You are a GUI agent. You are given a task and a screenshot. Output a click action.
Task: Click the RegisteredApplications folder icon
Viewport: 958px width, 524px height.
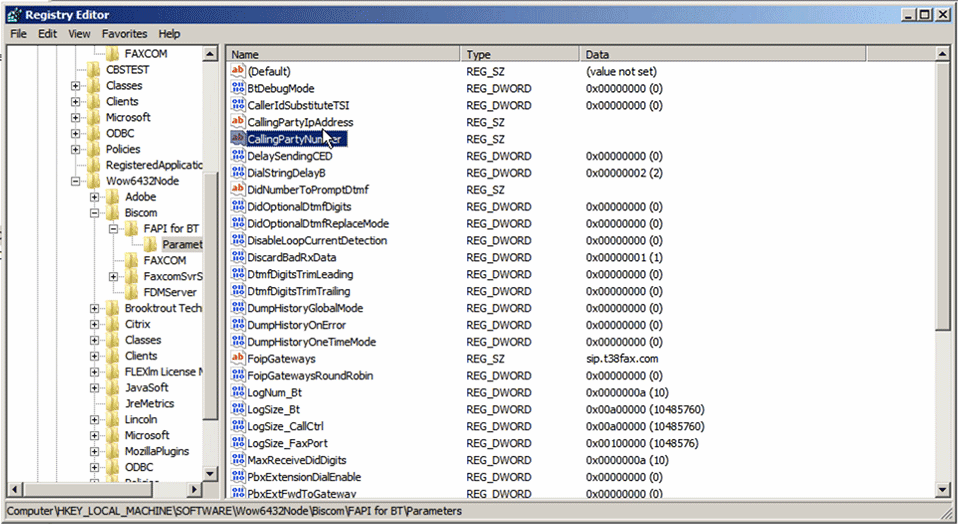(x=94, y=165)
